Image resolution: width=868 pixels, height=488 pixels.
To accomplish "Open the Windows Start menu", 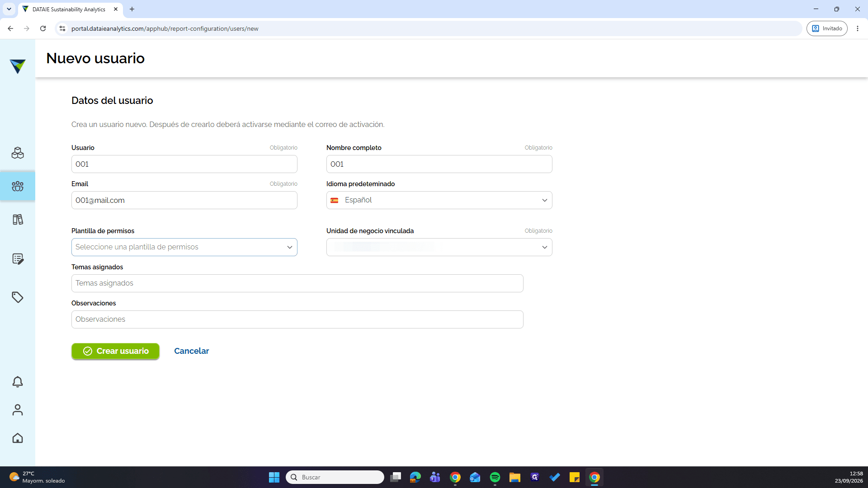I will tap(274, 477).
